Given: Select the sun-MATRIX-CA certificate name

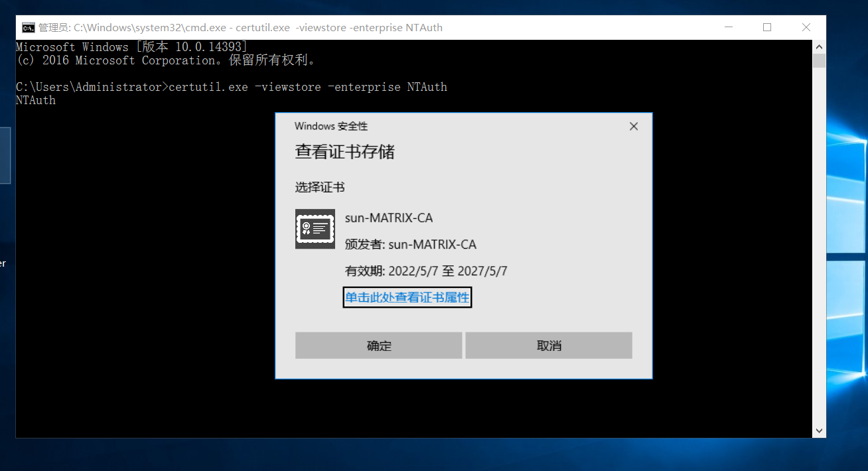Looking at the screenshot, I should (x=389, y=218).
